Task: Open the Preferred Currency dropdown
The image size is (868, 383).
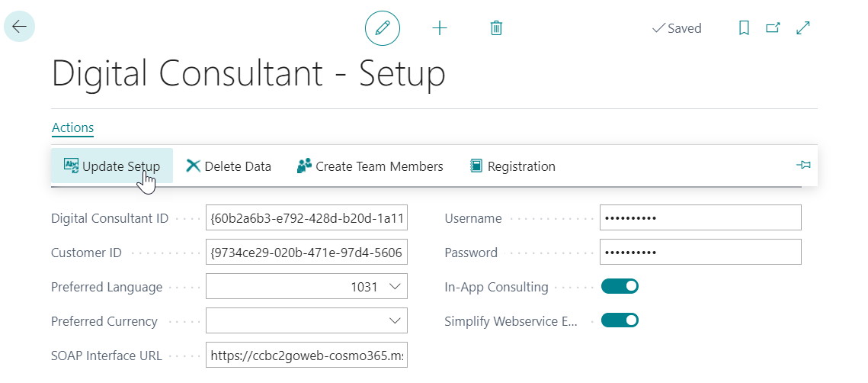Action: (395, 320)
